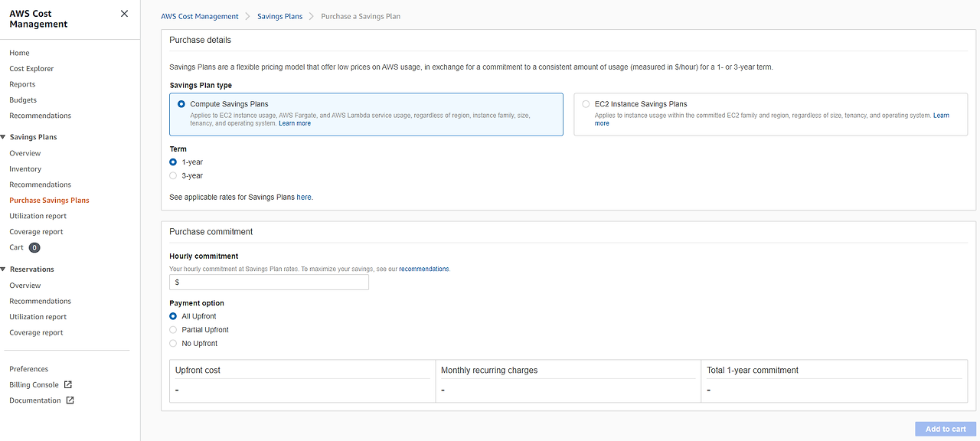Add the Savings Plan to cart

click(946, 430)
